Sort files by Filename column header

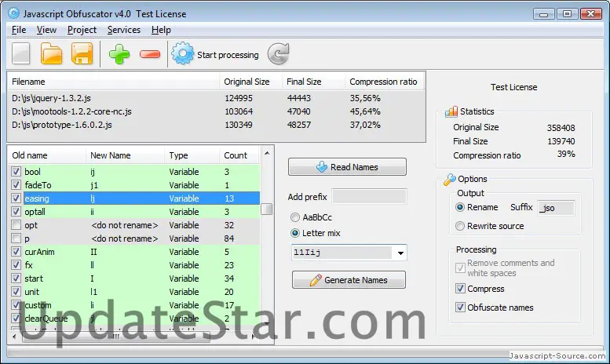pos(114,82)
